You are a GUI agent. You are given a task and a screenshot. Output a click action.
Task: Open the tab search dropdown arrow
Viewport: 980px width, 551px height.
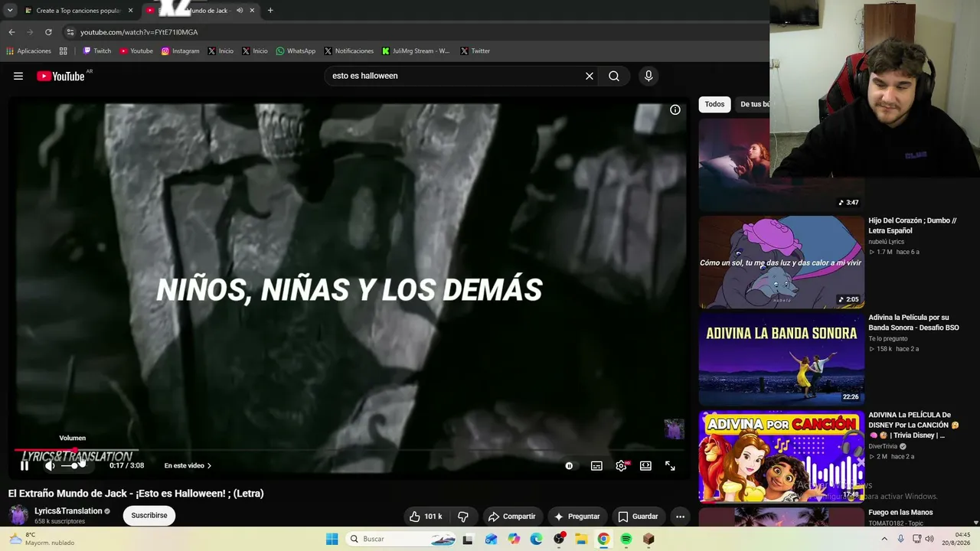(9, 11)
